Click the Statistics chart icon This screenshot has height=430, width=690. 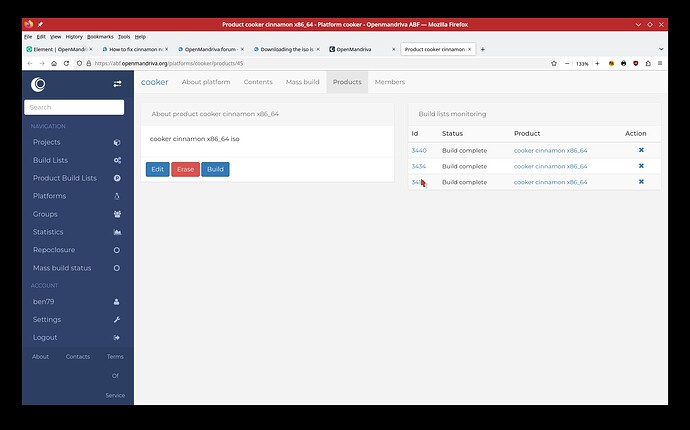(x=117, y=232)
